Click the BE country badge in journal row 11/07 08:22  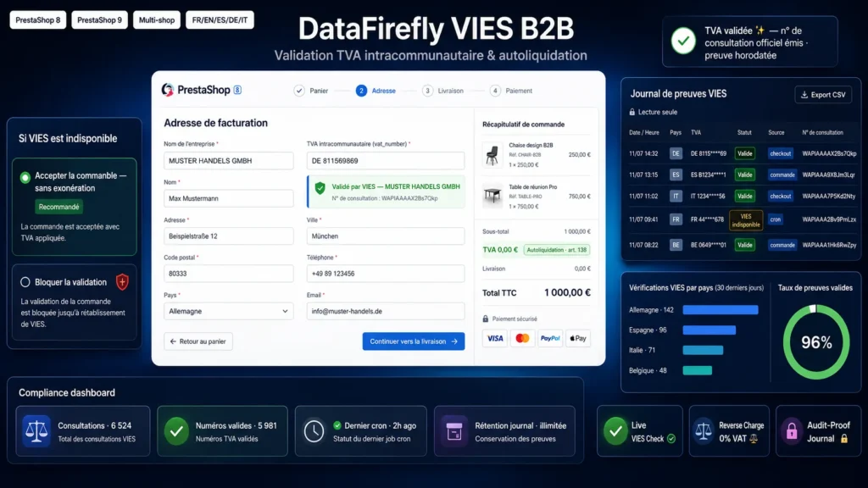[676, 245]
